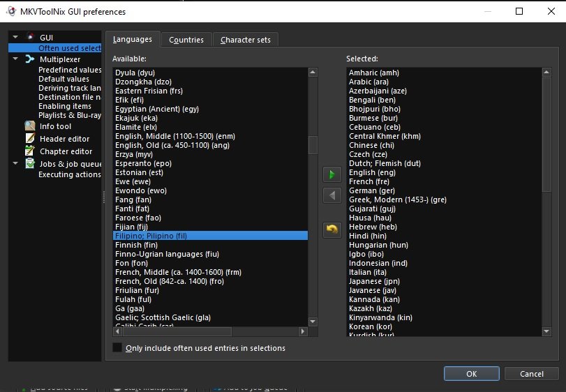This screenshot has width=566, height=392.
Task: Select 'Greek, Modern (1453-) (gre)' entry
Action: coord(444,199)
